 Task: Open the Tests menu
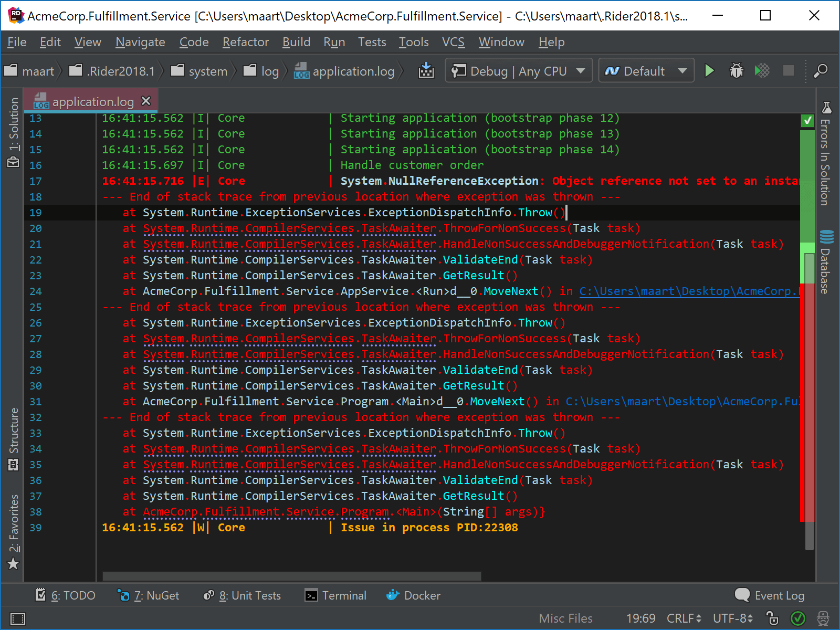pyautogui.click(x=372, y=42)
